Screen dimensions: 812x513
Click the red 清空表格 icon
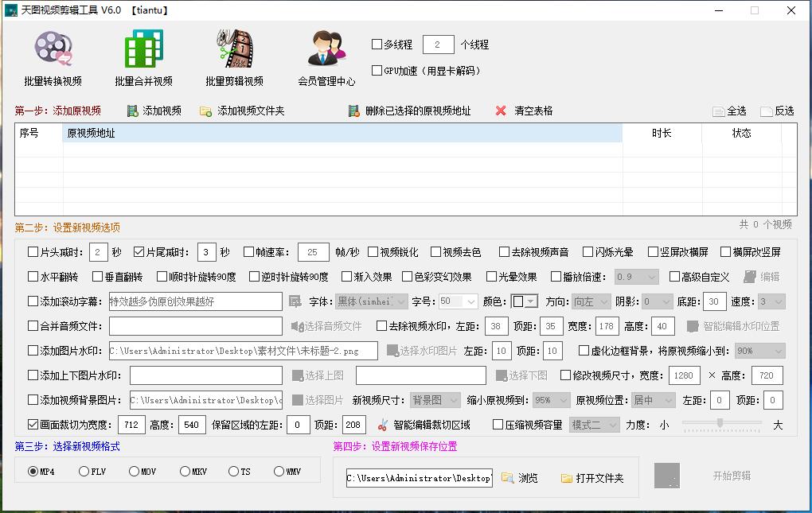coord(502,111)
